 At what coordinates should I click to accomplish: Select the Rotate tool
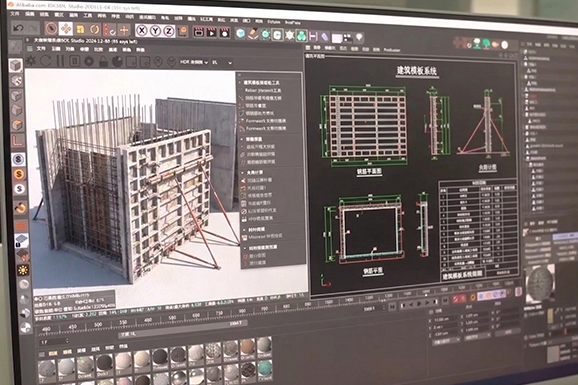[94, 30]
